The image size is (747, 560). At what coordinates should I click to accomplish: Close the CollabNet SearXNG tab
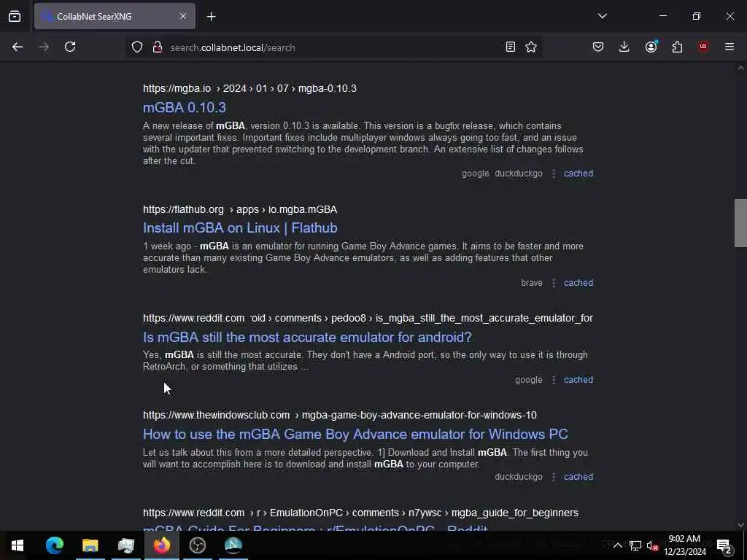point(183,16)
